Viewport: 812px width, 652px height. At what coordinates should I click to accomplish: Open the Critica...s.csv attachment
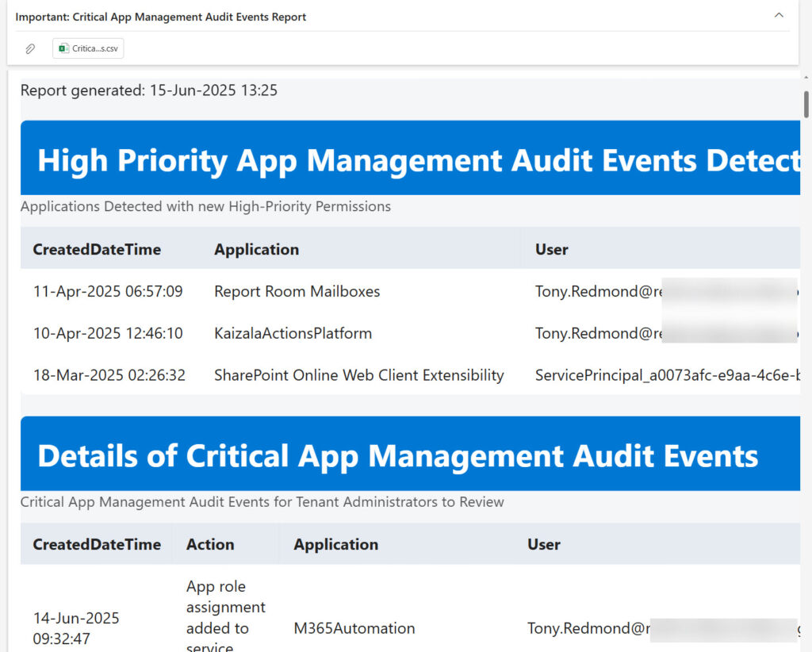(88, 48)
